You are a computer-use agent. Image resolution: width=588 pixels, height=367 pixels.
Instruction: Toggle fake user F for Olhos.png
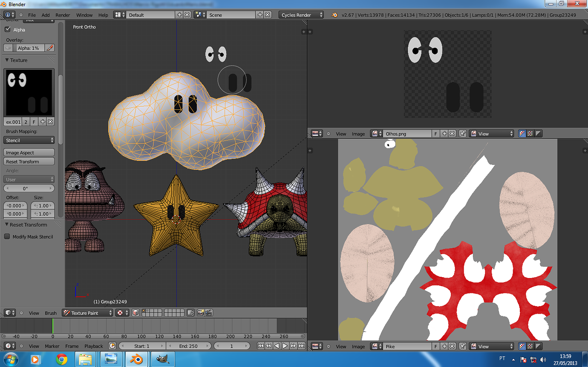coord(436,134)
